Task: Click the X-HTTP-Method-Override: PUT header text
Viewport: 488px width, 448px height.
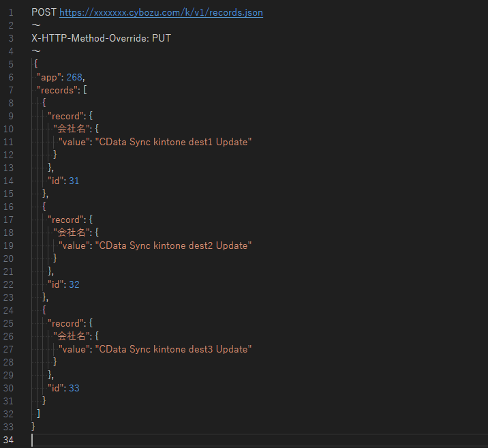Action: click(x=101, y=38)
